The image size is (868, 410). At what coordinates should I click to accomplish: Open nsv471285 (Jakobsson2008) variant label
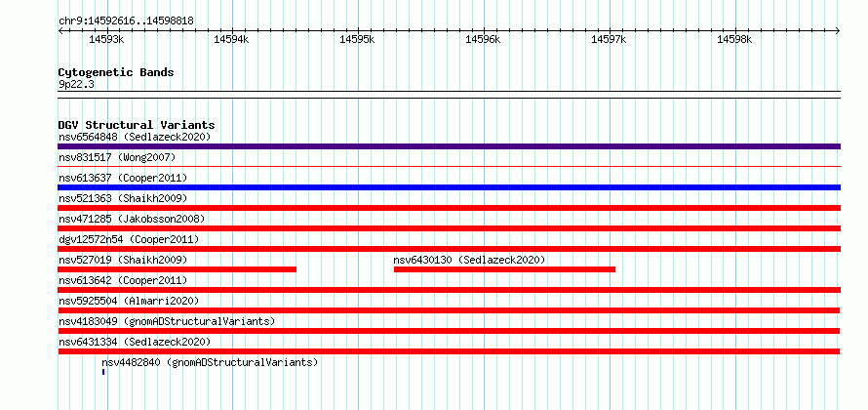132,219
